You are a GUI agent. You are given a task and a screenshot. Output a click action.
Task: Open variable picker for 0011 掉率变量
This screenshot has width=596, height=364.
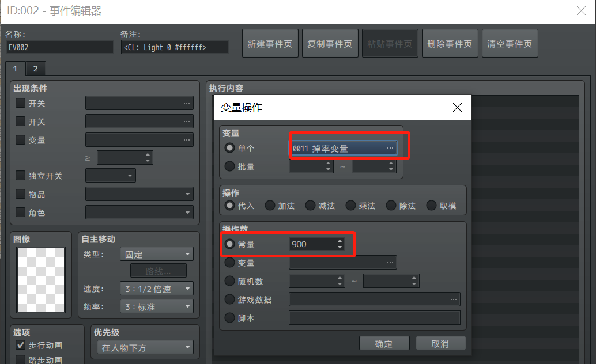click(344, 148)
